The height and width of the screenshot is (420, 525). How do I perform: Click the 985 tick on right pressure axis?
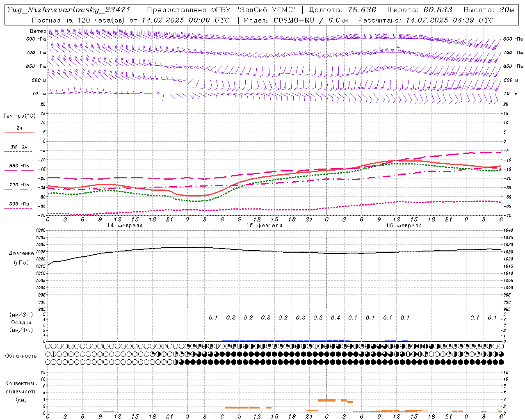click(x=508, y=309)
